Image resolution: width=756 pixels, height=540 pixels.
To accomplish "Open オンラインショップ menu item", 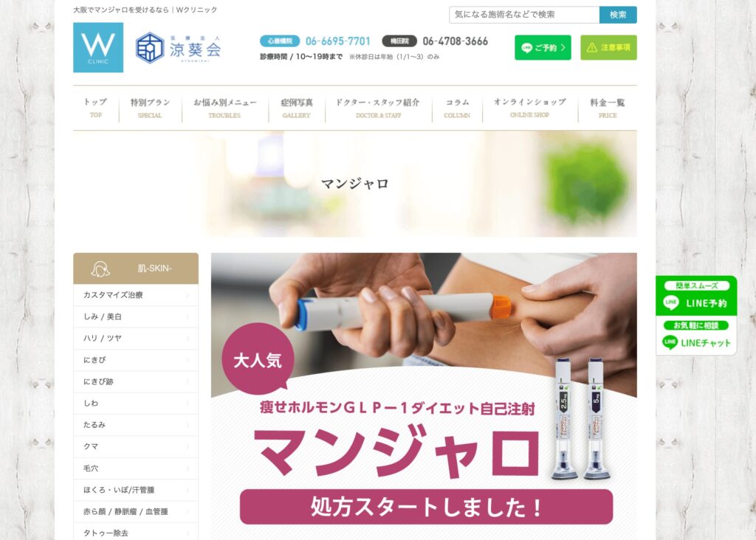I will 530,108.
